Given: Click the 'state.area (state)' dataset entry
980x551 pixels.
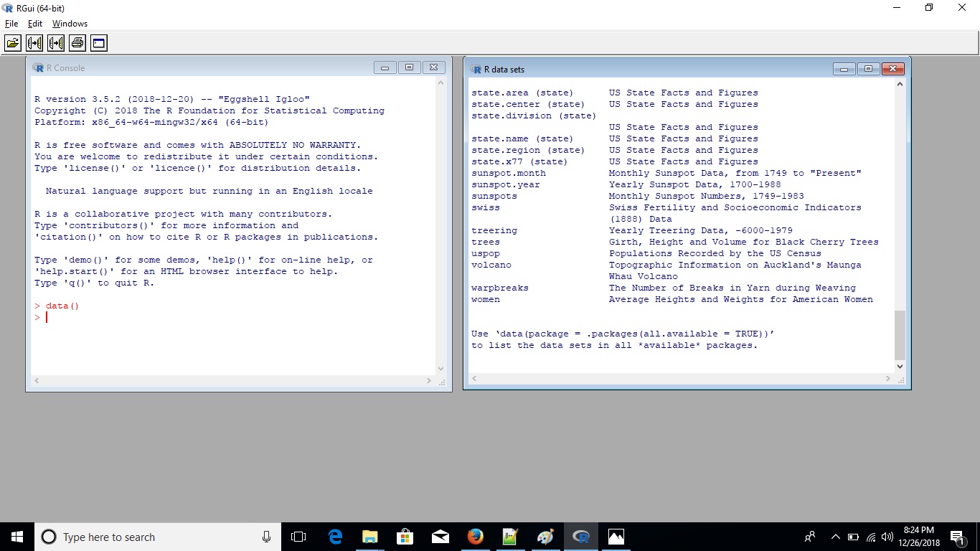Looking at the screenshot, I should point(522,93).
